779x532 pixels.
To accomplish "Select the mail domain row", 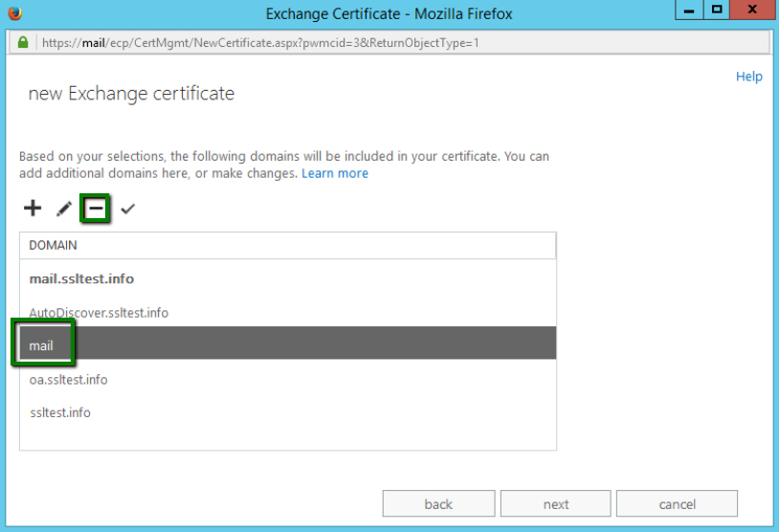I will [288, 344].
